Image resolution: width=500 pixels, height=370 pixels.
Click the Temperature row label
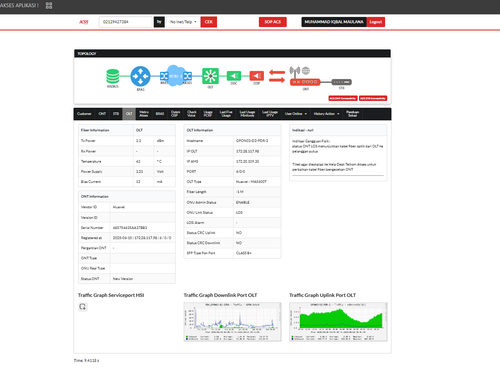click(x=91, y=161)
